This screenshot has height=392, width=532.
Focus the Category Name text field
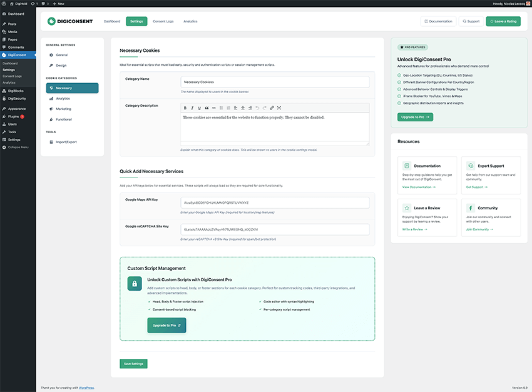(x=275, y=82)
